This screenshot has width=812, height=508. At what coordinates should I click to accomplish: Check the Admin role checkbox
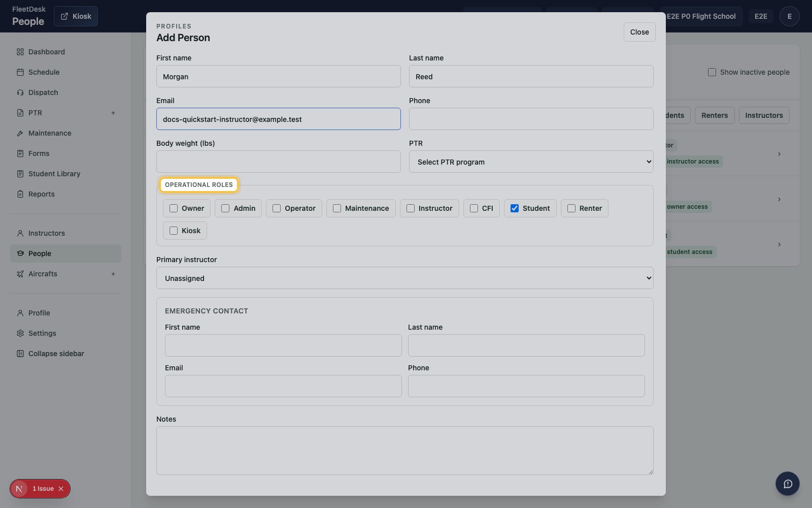pyautogui.click(x=225, y=208)
